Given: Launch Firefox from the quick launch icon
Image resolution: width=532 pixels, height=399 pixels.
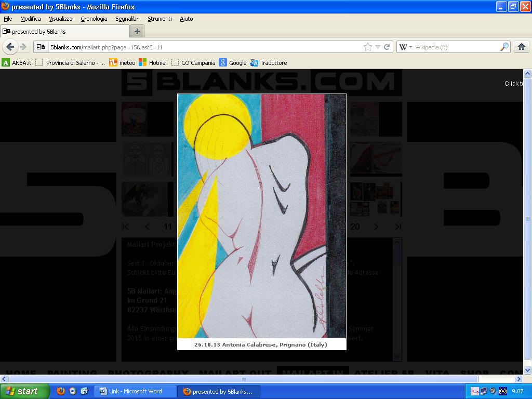Looking at the screenshot, I should click(x=61, y=391).
